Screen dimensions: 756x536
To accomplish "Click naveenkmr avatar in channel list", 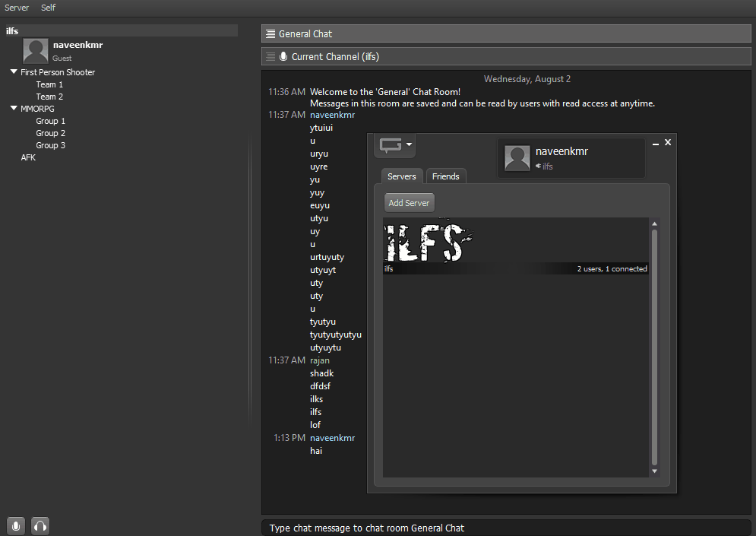I will [x=36, y=51].
